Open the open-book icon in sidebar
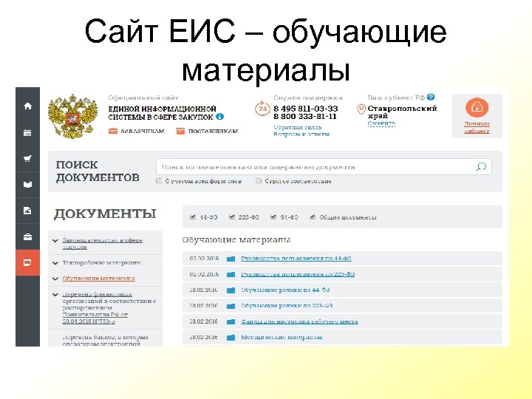This screenshot has height=399, width=532. coord(27,185)
